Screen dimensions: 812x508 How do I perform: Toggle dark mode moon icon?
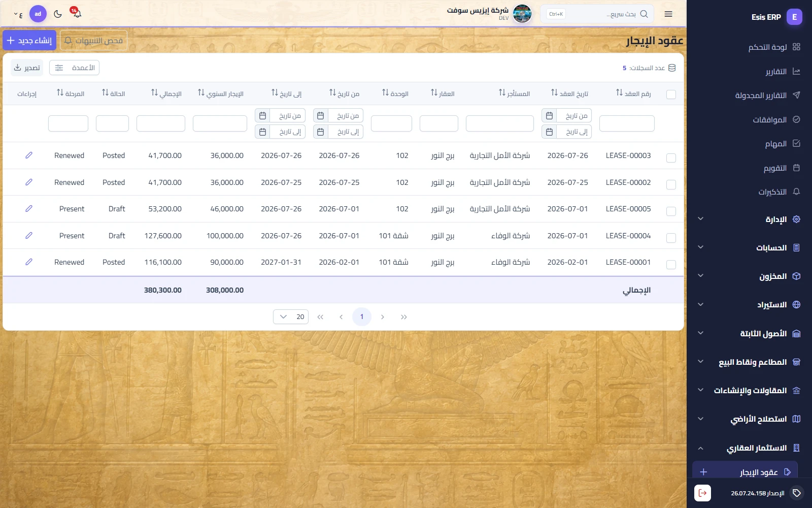pyautogui.click(x=58, y=14)
